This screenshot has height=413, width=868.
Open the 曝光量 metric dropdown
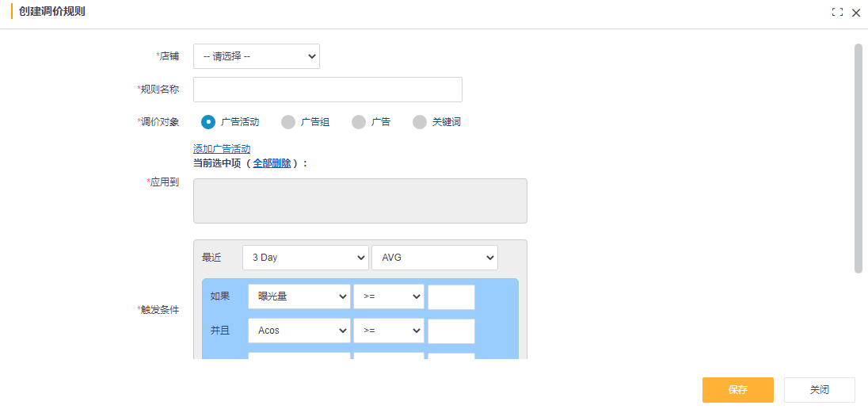click(x=299, y=296)
